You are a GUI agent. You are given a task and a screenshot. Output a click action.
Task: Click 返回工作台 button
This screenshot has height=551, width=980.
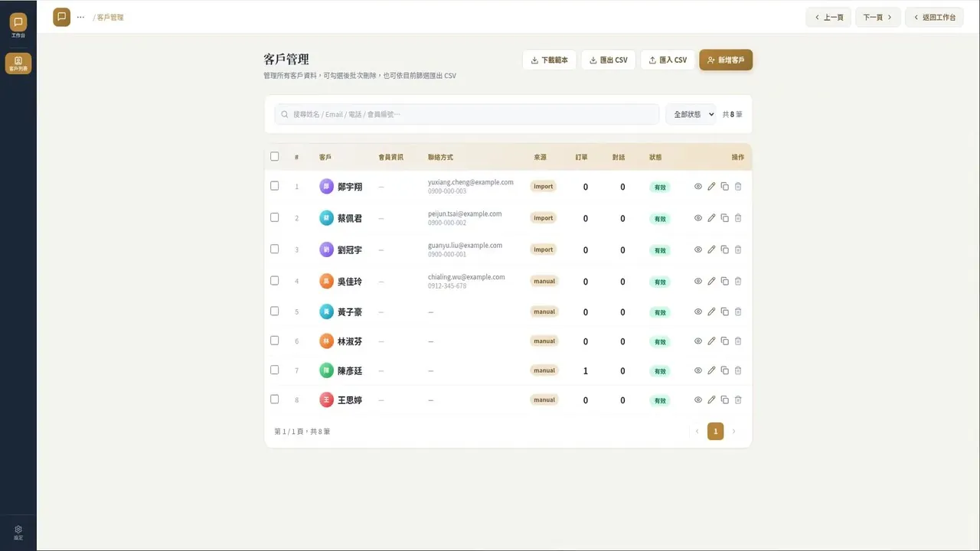coord(934,17)
